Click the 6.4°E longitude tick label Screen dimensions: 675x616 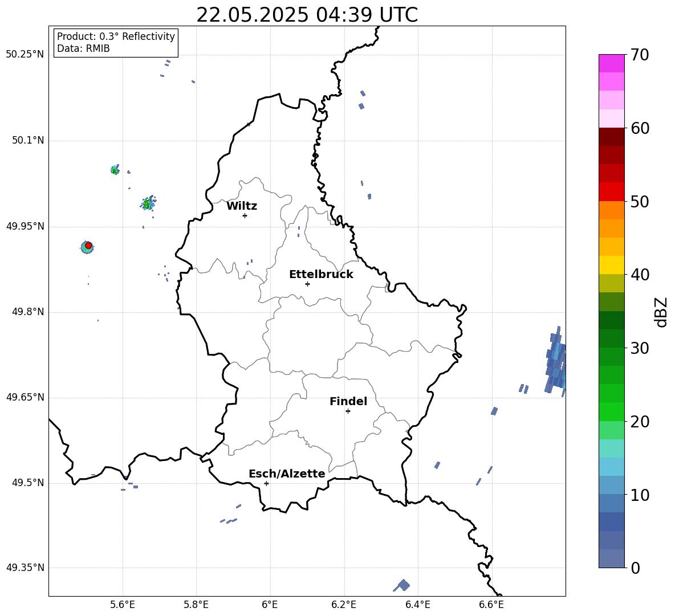[417, 605]
